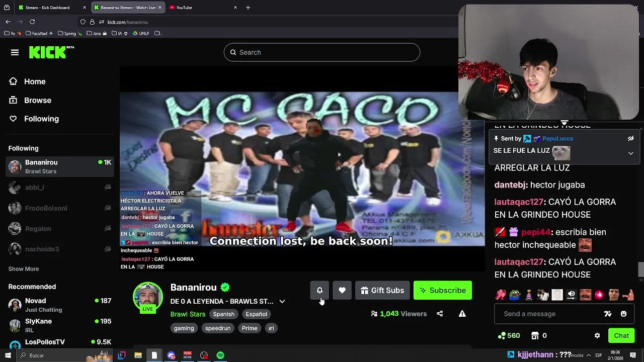Click the 7TV emote icon in chat input
644x362 pixels.
(x=608, y=314)
